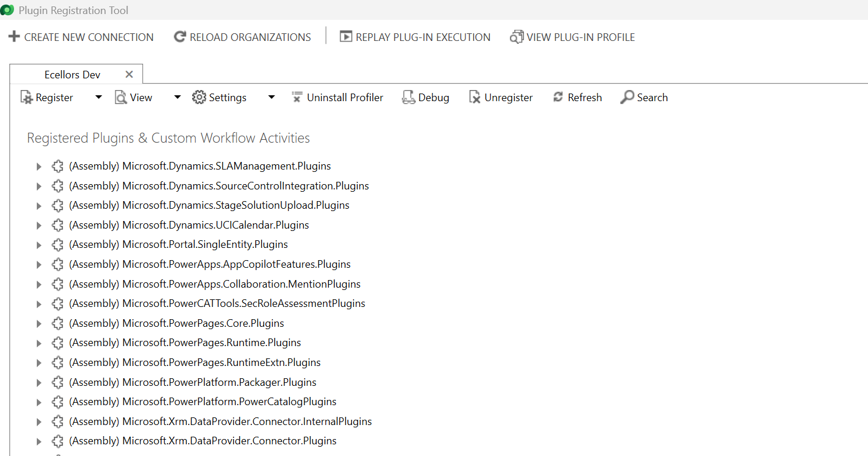Open the Register dropdown arrow
This screenshot has height=456, width=868.
click(98, 98)
